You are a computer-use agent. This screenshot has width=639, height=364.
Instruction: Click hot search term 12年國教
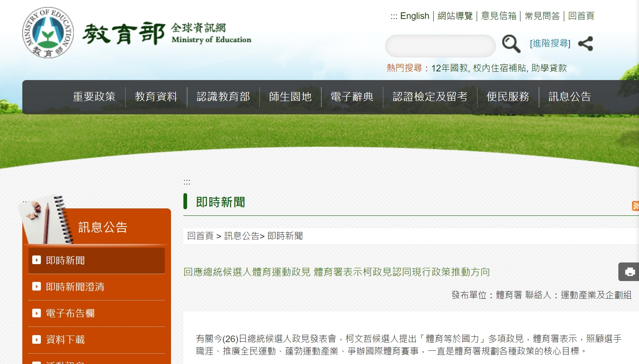click(x=449, y=68)
